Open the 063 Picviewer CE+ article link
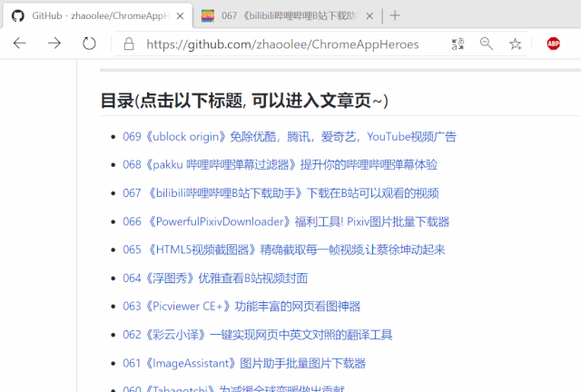Viewport: 581px width, 392px height. [241, 307]
